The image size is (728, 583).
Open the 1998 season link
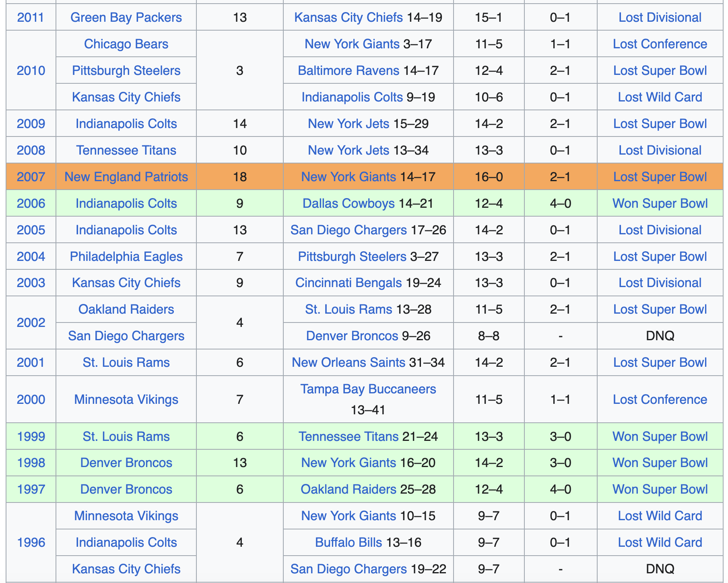[31, 463]
